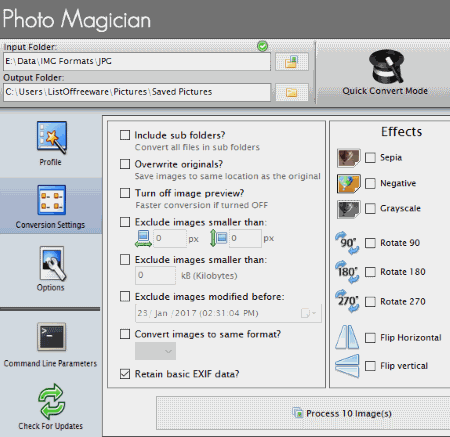Screen dimensions: 450x437
Task: Click the Rotate 90 degrees icon
Action: [x=347, y=243]
